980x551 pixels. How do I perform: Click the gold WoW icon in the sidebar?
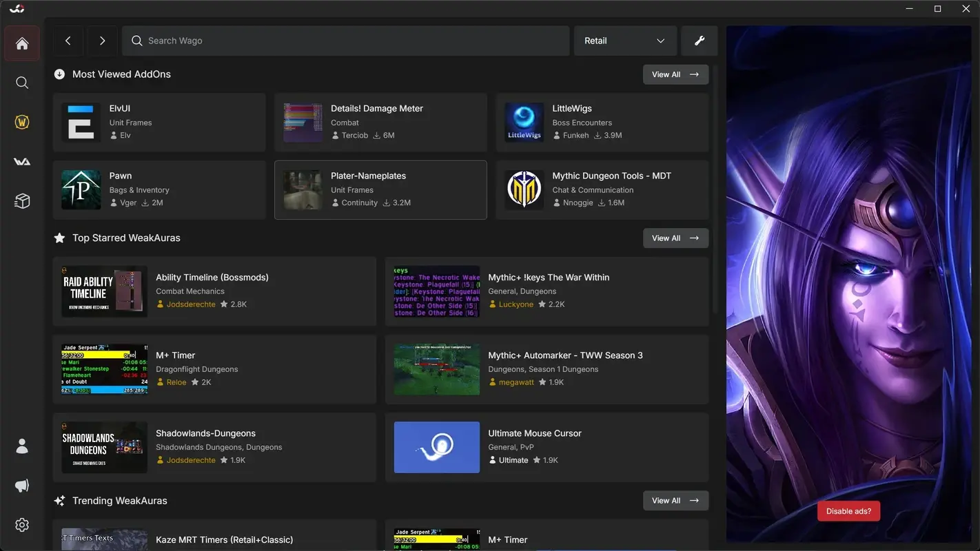[x=21, y=121]
